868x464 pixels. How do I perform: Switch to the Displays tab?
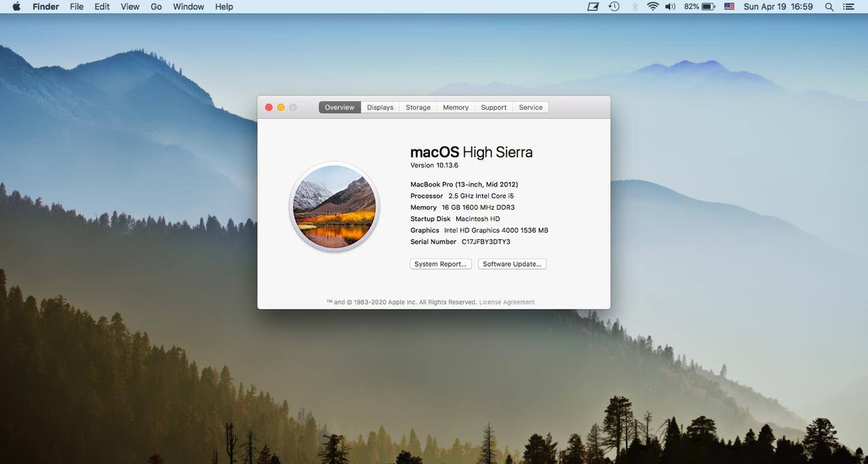click(380, 107)
